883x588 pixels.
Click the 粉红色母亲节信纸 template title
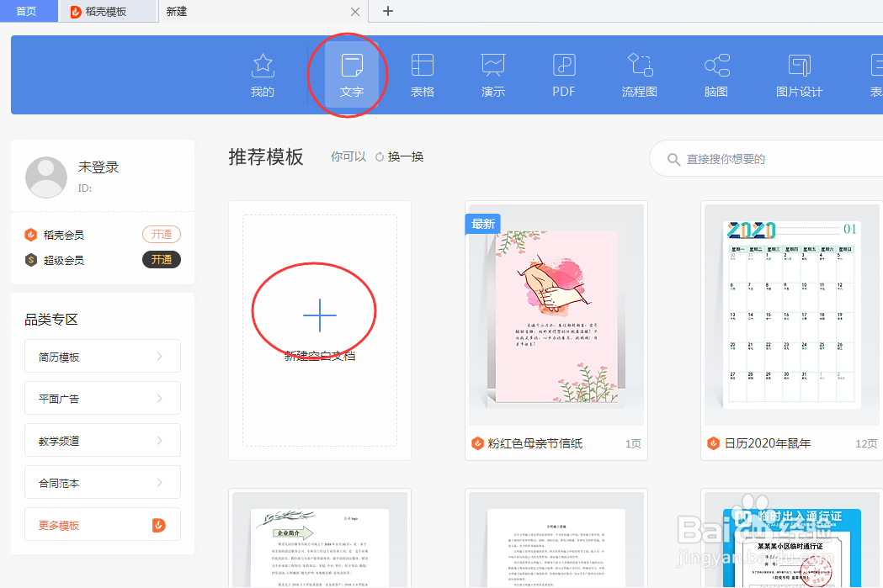tap(535, 443)
